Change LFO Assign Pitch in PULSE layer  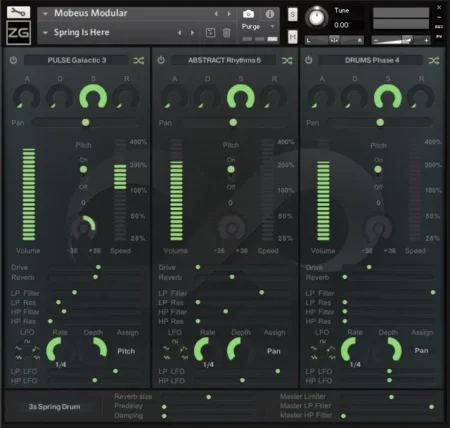coord(126,351)
